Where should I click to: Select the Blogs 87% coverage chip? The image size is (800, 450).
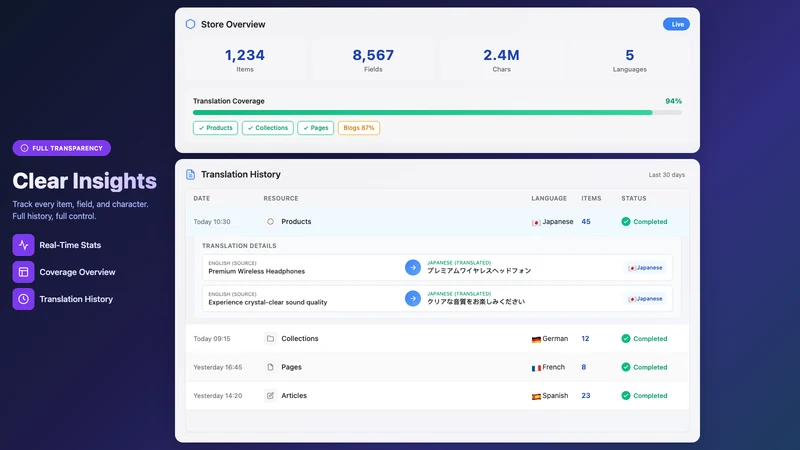tap(359, 128)
